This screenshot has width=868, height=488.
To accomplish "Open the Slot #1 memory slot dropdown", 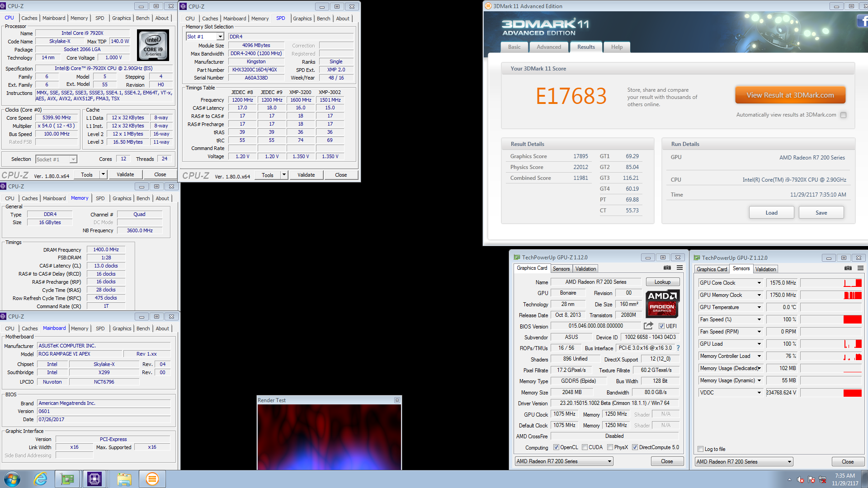I will (220, 37).
